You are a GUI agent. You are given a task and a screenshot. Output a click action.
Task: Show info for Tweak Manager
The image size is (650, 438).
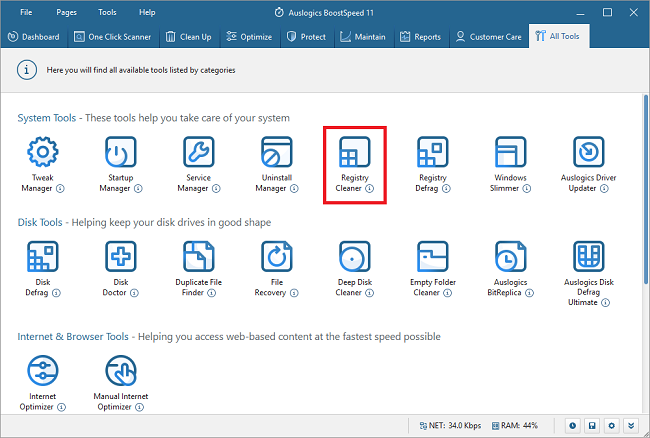(x=60, y=189)
